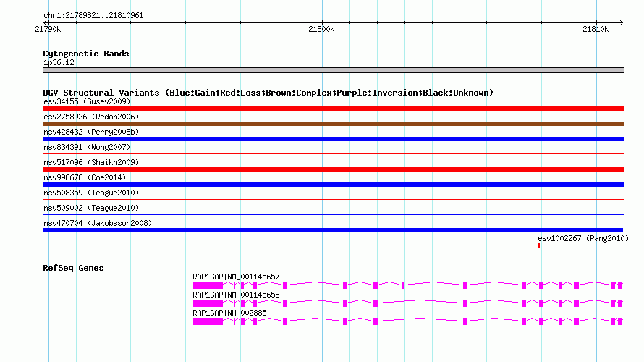Click the gray 1p36.12 cytogenetic band bar
Image resolution: width=644 pixels, height=362 pixels.
(x=333, y=70)
